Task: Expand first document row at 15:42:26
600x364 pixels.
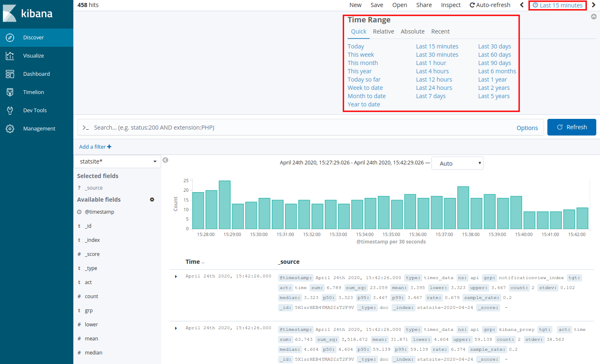Action: [176, 277]
